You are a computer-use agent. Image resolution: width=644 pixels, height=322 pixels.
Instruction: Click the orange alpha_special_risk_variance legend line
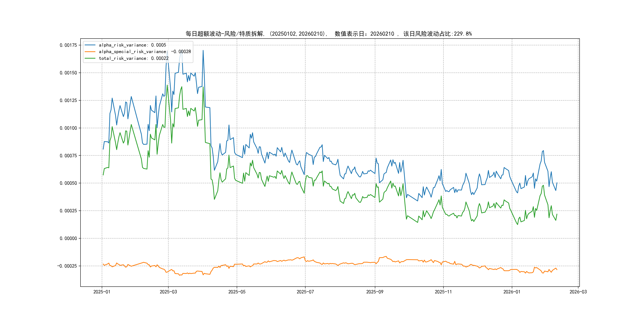coord(90,52)
